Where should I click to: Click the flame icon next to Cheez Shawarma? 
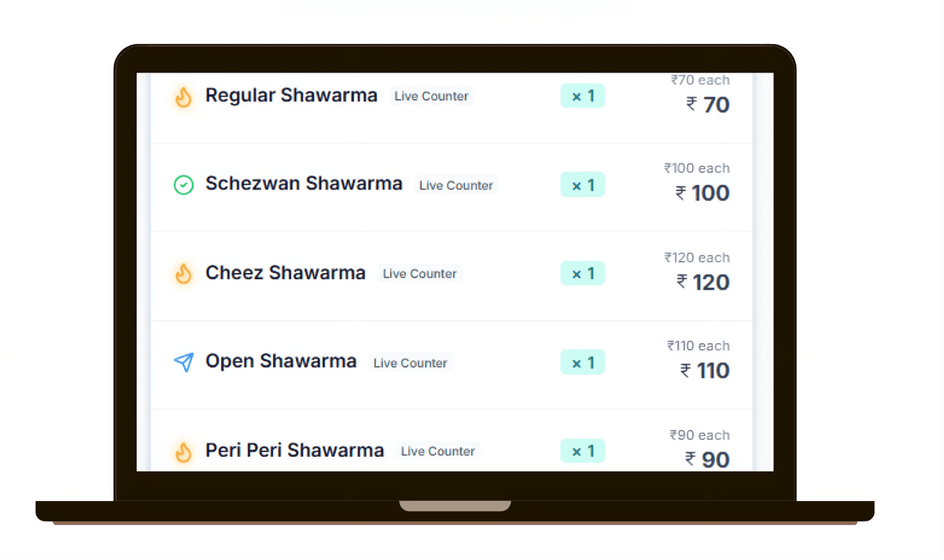pyautogui.click(x=183, y=273)
